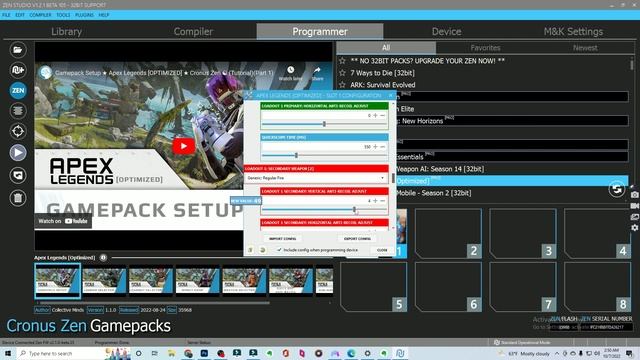The height and width of the screenshot is (360, 640).
Task: Click the Close button in the configuration dialog
Action: [382, 250]
